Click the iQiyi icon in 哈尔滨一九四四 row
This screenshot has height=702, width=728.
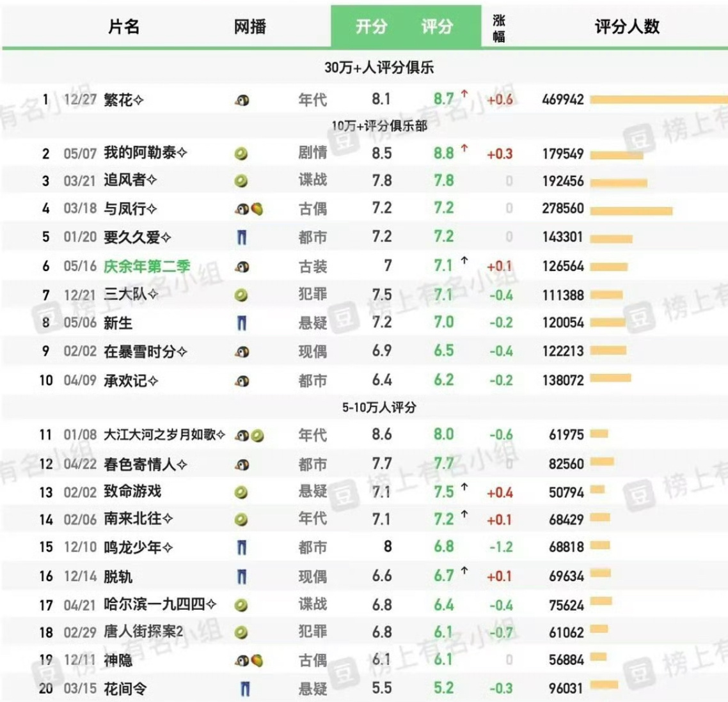[241, 605]
